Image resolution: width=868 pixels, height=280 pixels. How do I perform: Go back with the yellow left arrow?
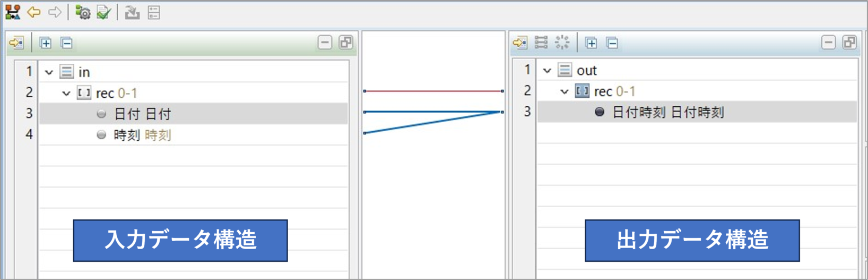(x=34, y=12)
